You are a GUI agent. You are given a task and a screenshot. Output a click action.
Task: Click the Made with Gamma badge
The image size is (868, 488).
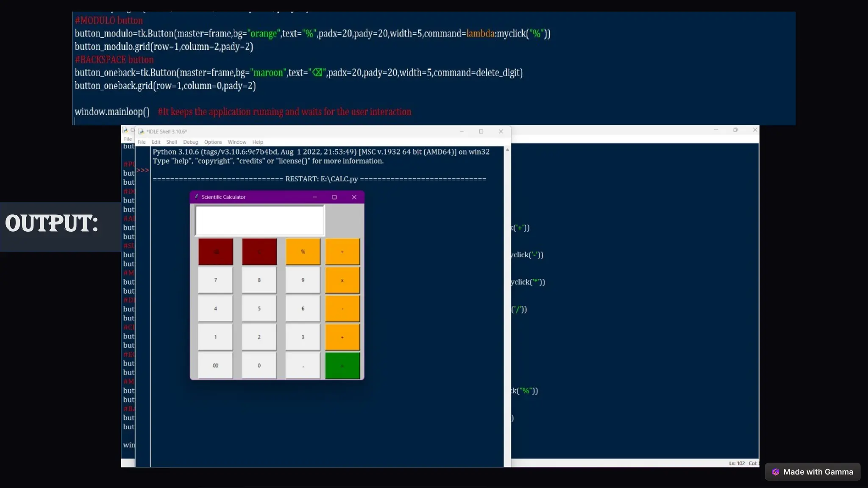pyautogui.click(x=812, y=472)
